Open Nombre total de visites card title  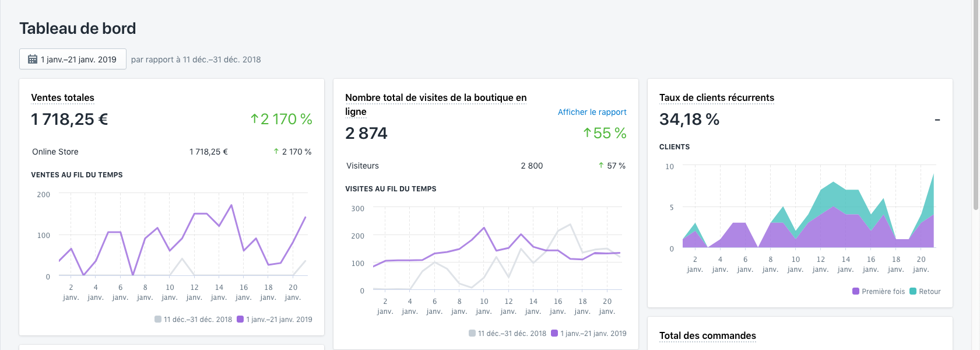click(x=435, y=104)
